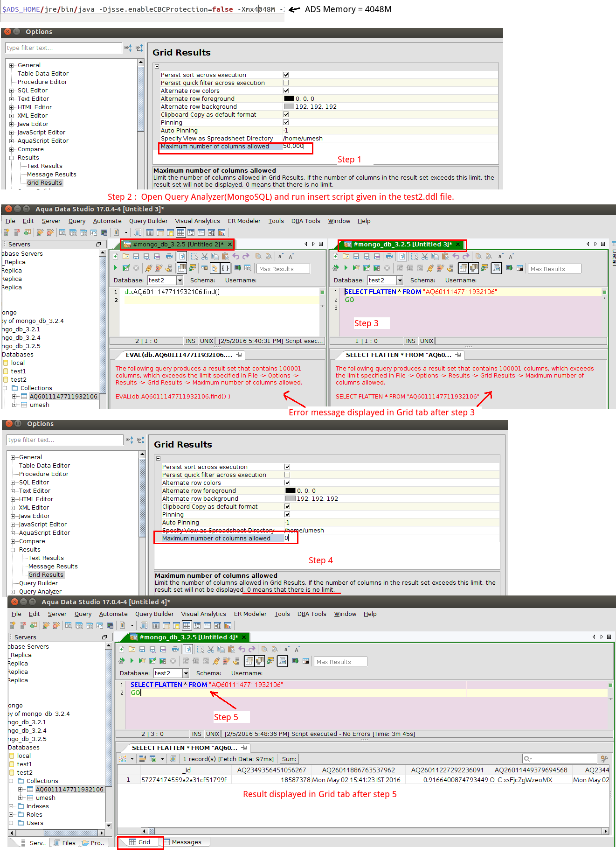Select the 'umesh' collection in Untitled 4 window
This screenshot has width=616, height=861.
click(x=46, y=798)
